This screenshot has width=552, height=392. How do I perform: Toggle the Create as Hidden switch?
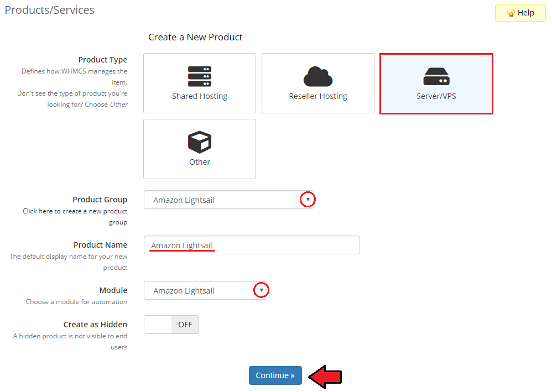(171, 325)
